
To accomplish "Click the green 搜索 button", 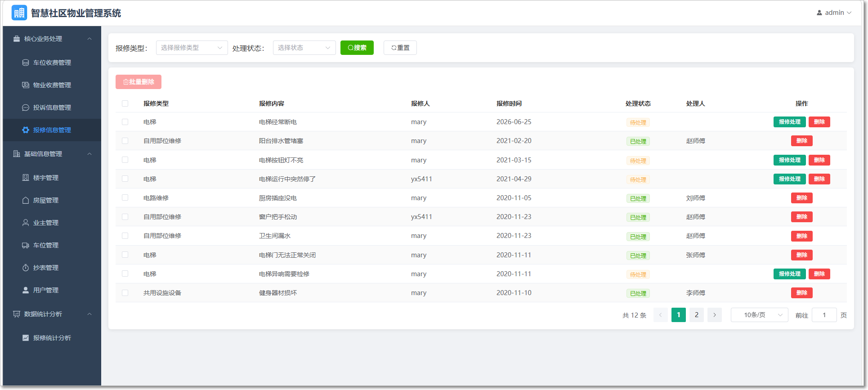I will tap(357, 48).
